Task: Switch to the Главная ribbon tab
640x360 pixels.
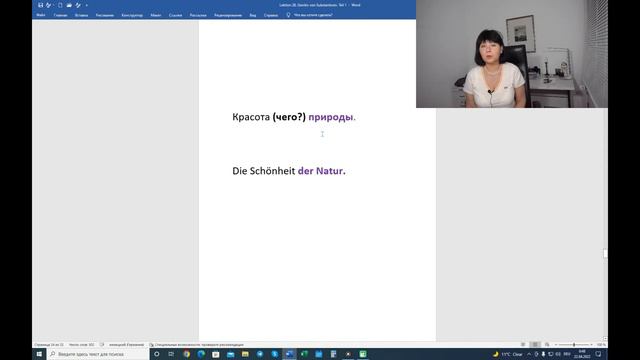Action: [x=60, y=15]
